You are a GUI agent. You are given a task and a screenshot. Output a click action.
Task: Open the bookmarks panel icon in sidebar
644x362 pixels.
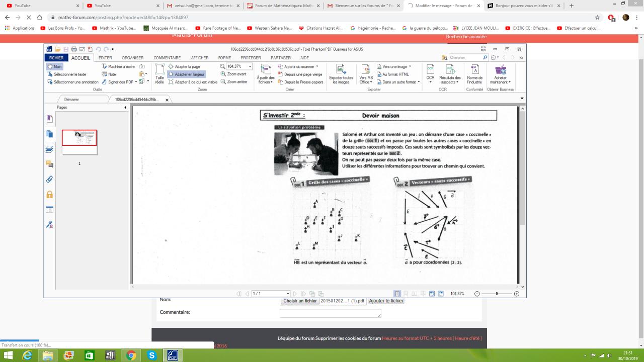[x=50, y=119]
